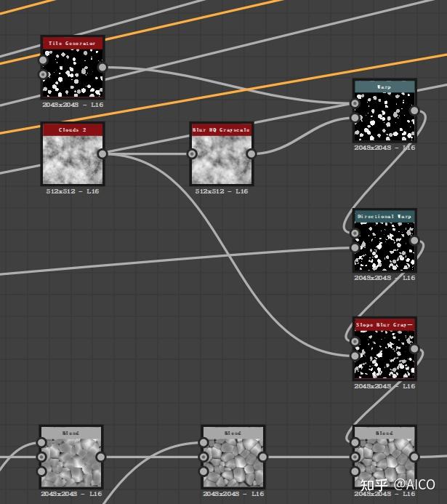Select the leftmost Blend node title
This screenshot has width=447, height=504.
71,433
